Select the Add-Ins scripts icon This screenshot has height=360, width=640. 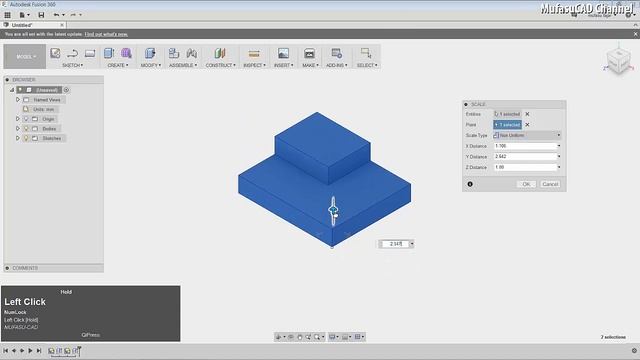coord(337,53)
